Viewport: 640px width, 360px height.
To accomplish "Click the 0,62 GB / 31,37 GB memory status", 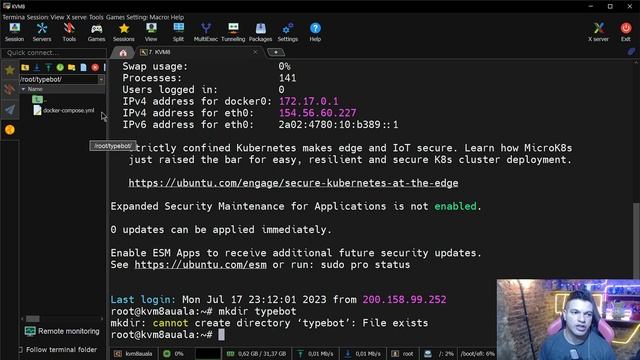I will [x=257, y=353].
